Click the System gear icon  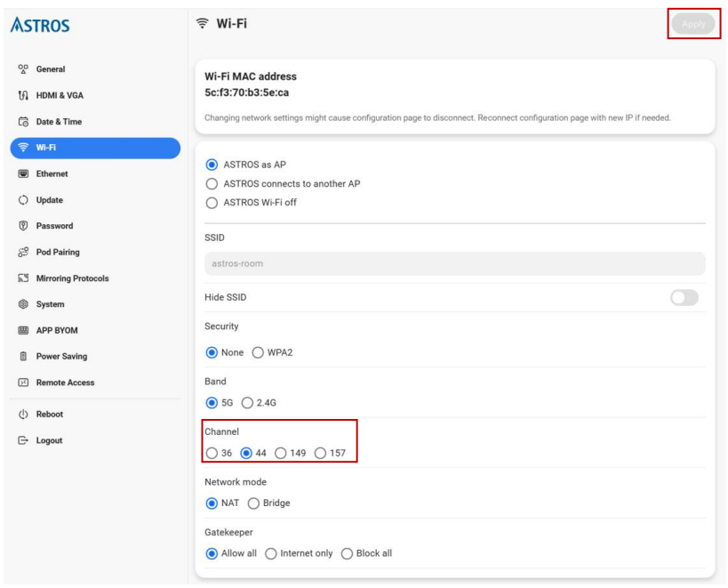coord(23,304)
